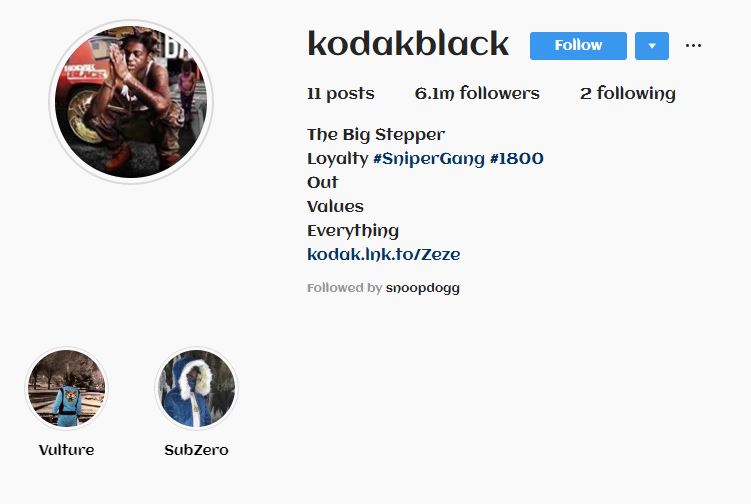Visit the kodak.lnk.to/Zeze link
Image resolution: width=751 pixels, height=504 pixels.
pyautogui.click(x=384, y=254)
